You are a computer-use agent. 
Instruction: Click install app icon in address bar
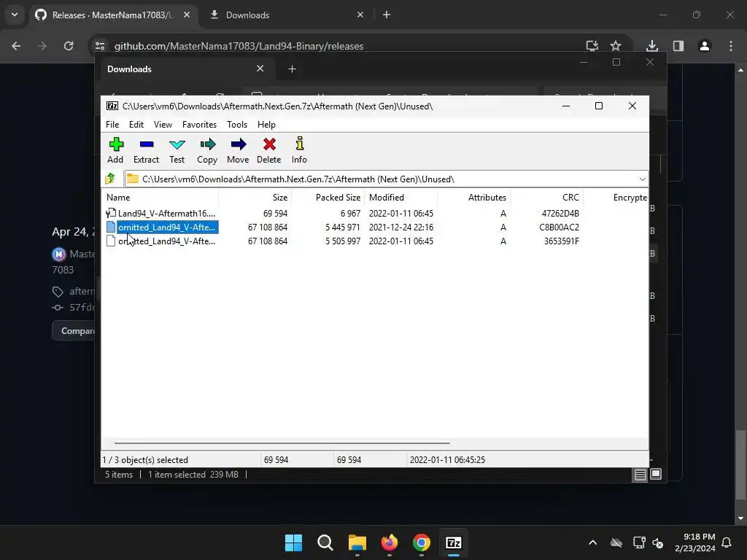click(592, 46)
